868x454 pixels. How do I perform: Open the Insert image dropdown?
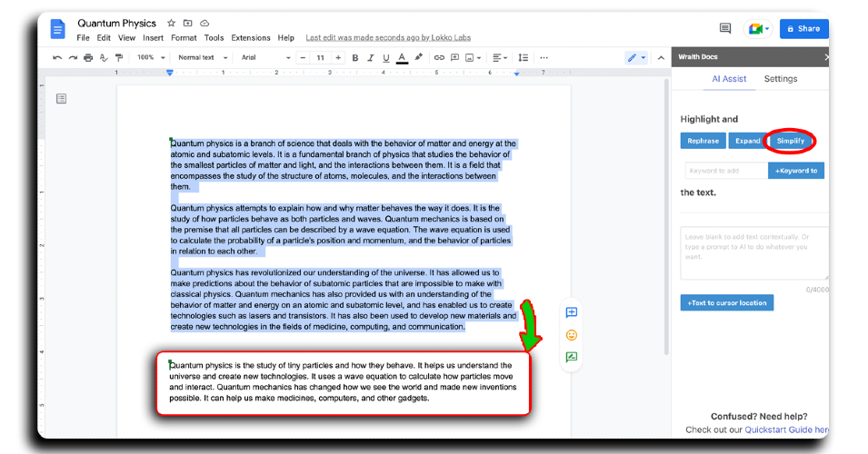point(474,57)
